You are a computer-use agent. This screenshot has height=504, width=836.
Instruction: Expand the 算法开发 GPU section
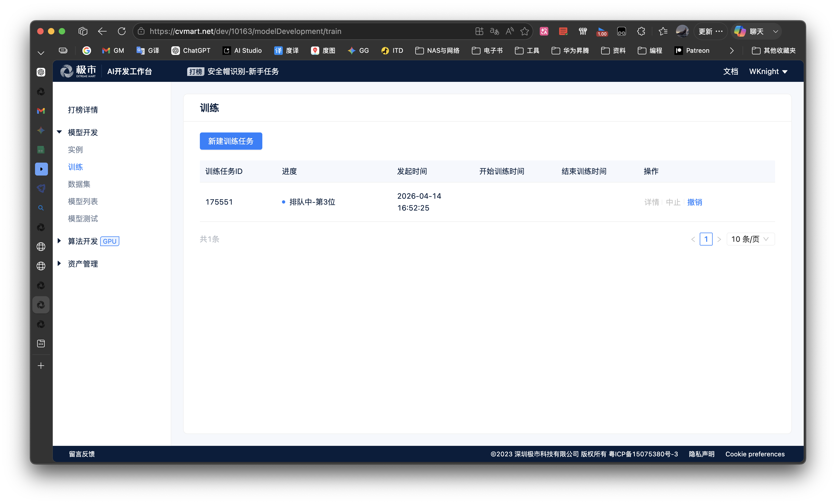pos(59,241)
